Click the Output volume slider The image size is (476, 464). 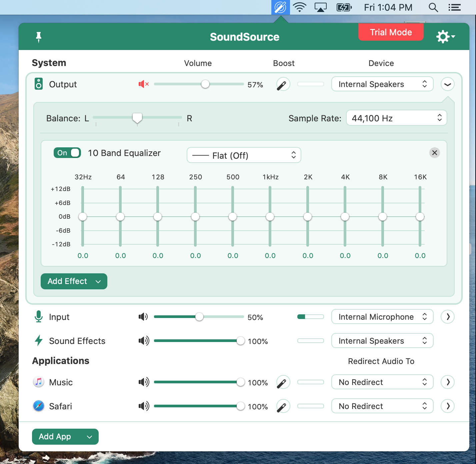pos(199,84)
